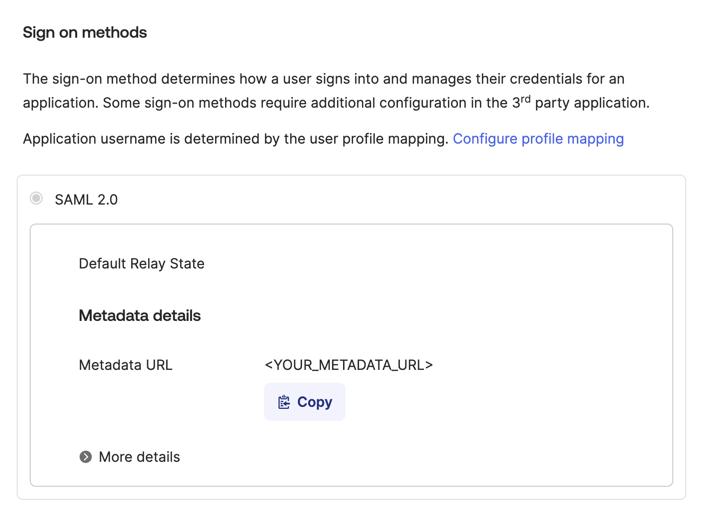
Task: Click the More details text label
Action: 139,457
